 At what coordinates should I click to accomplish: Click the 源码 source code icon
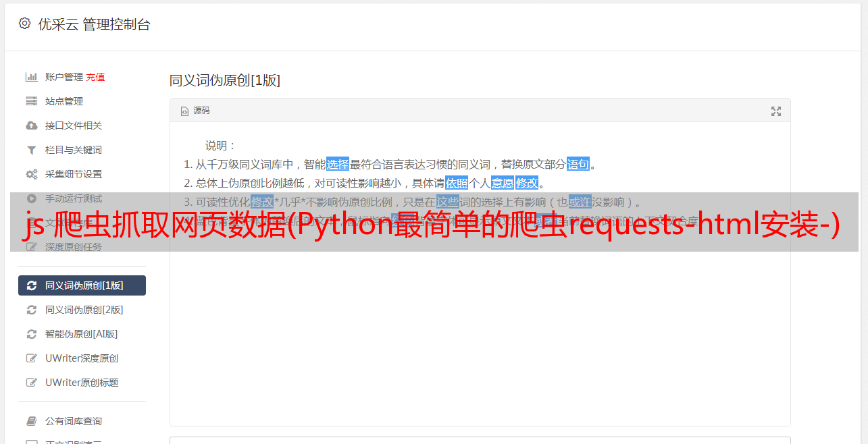pos(184,111)
